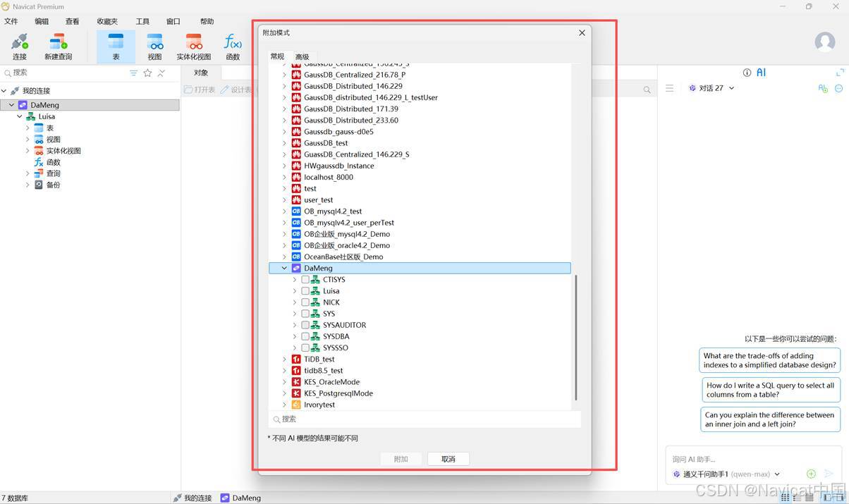Image resolution: width=849 pixels, height=504 pixels.
Task: Click the green plus attach icon in AI input
Action: point(811,474)
